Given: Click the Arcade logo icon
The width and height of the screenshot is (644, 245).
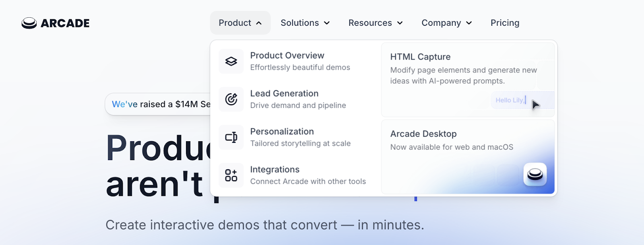Looking at the screenshot, I should [29, 23].
